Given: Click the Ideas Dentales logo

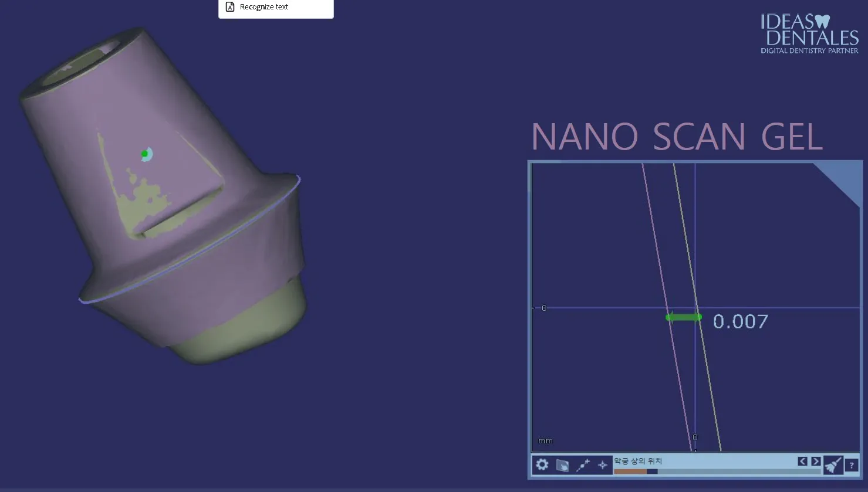Looking at the screenshot, I should point(809,34).
